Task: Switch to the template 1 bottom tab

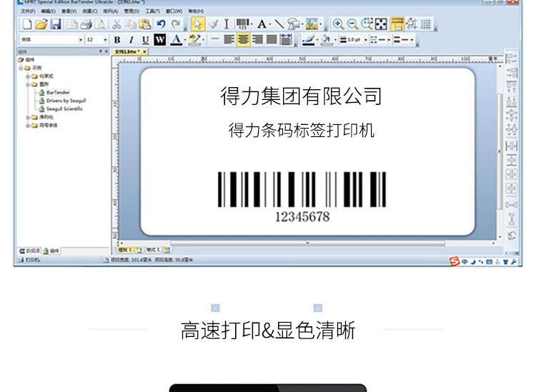Action: (x=125, y=250)
